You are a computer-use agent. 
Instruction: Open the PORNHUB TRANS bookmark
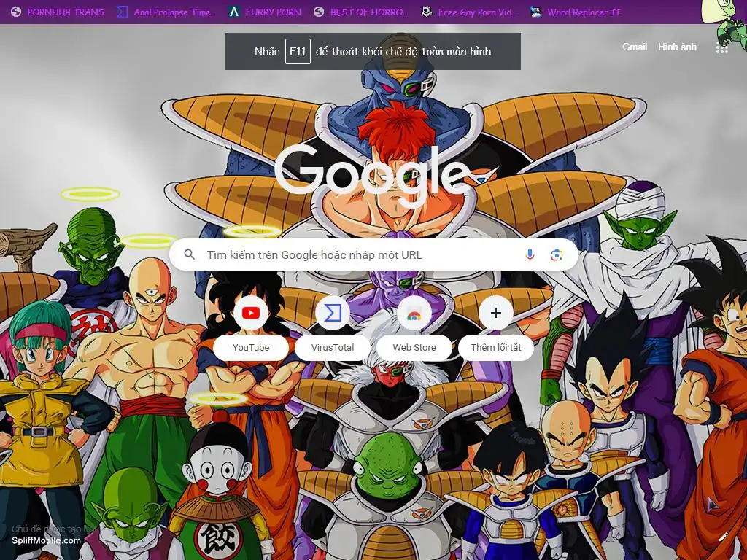(x=58, y=12)
